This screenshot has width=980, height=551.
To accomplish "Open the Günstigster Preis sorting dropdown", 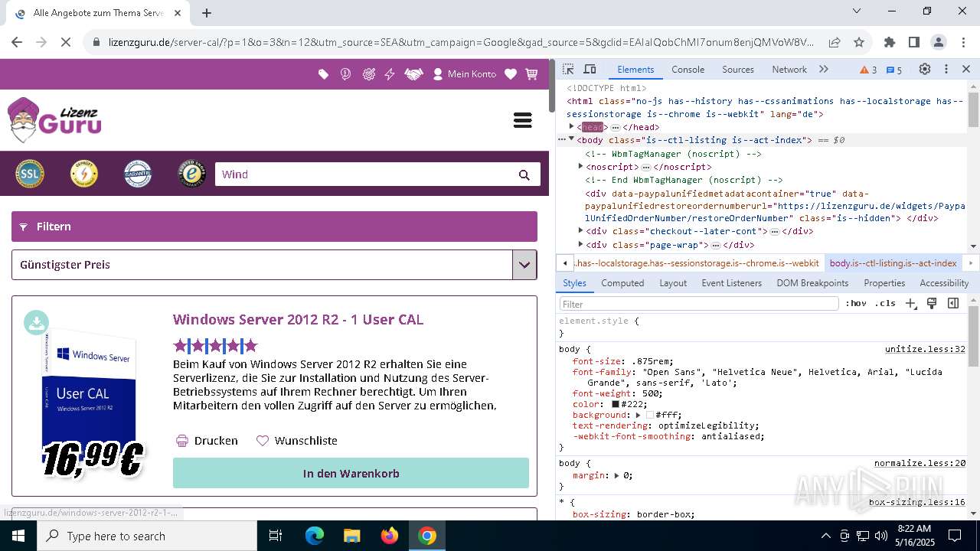I will (x=274, y=265).
